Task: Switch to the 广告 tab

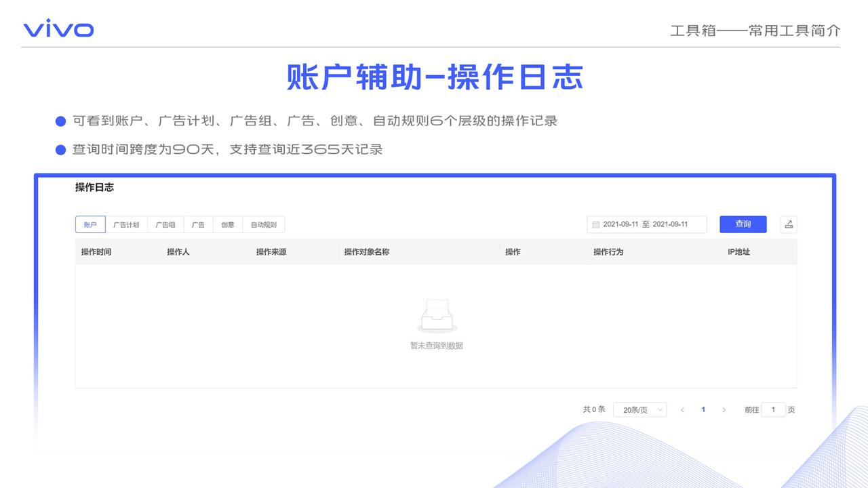Action: (198, 224)
